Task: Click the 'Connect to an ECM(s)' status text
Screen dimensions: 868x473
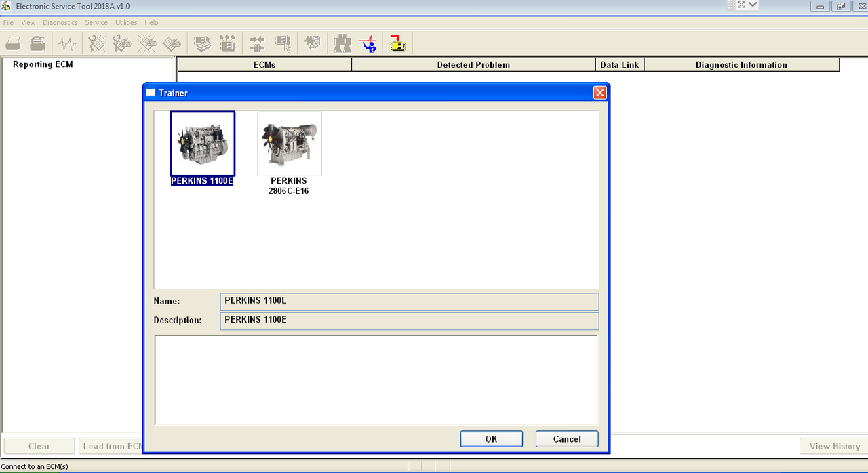Action: point(35,466)
